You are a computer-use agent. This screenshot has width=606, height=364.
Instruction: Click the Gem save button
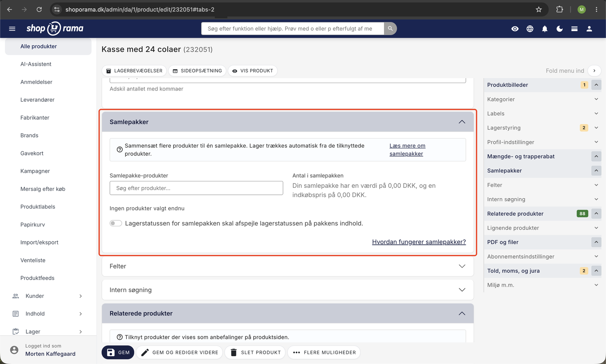(x=118, y=352)
